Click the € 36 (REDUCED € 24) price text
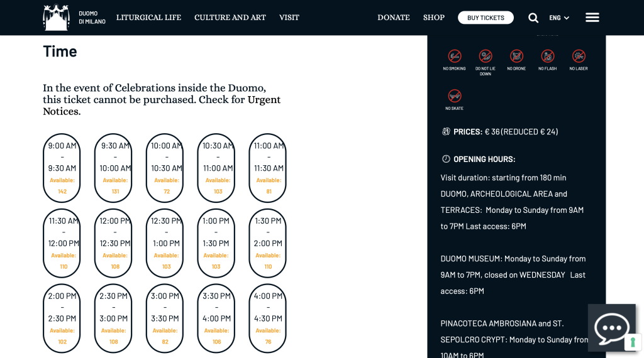The image size is (644, 358). (521, 132)
